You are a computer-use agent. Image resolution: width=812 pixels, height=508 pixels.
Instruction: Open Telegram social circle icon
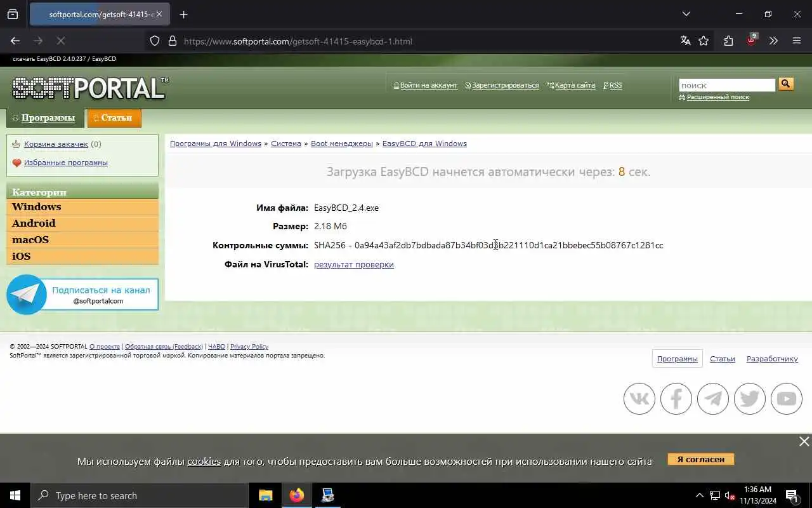(x=713, y=399)
